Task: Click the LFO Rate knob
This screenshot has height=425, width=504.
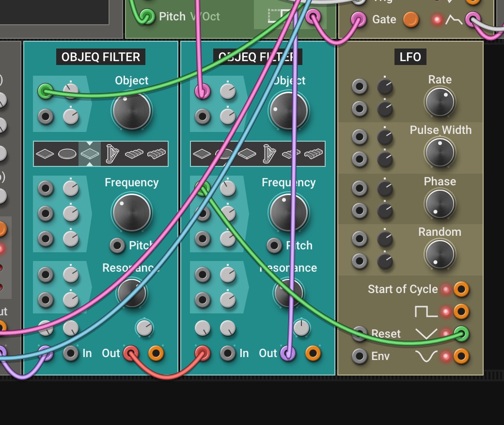Action: click(440, 102)
